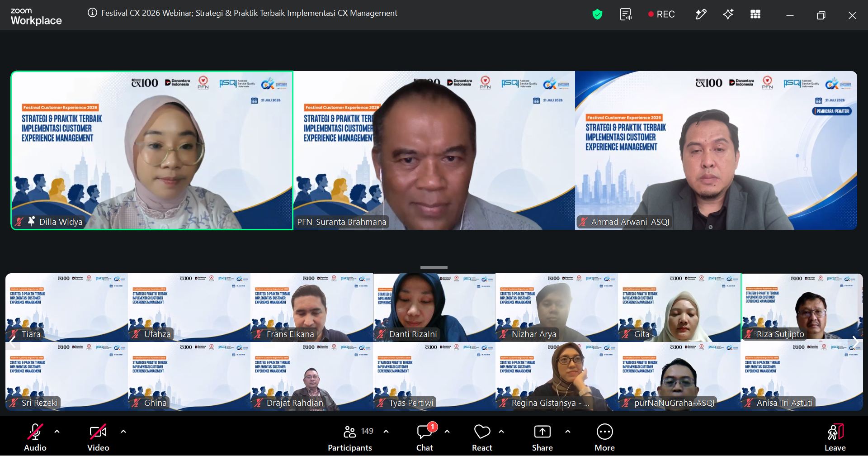Start camera with the Video button

pyautogui.click(x=98, y=437)
